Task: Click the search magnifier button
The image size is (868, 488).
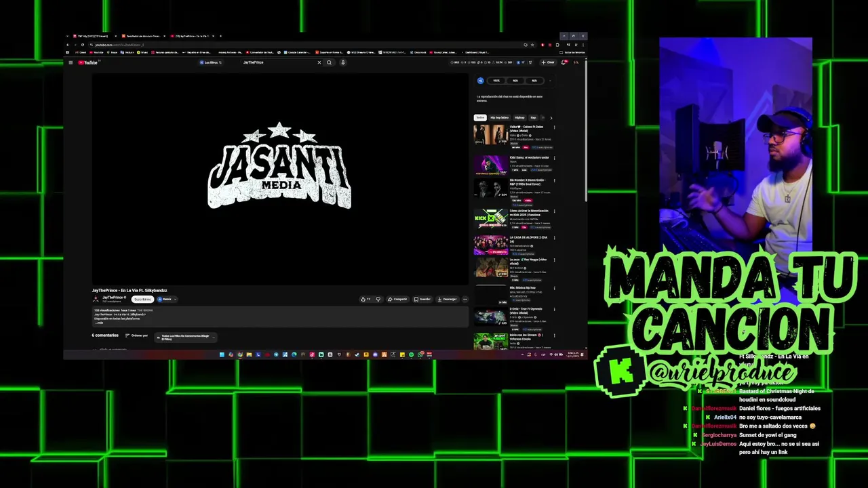Action: [x=330, y=62]
